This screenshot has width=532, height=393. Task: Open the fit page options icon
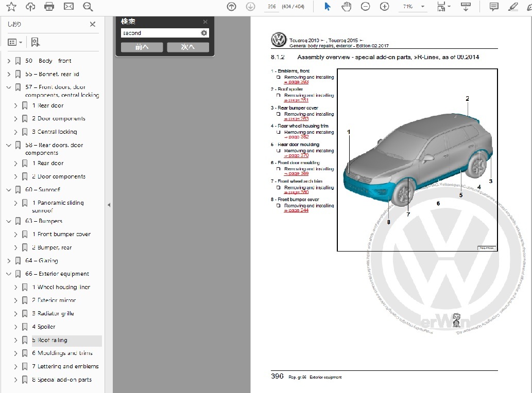click(443, 7)
